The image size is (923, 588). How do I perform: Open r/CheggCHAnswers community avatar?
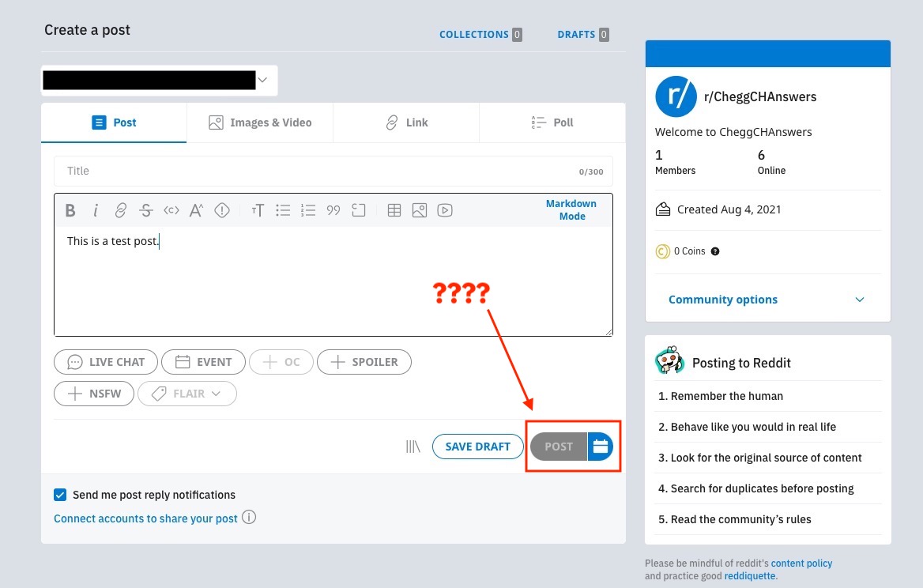676,96
